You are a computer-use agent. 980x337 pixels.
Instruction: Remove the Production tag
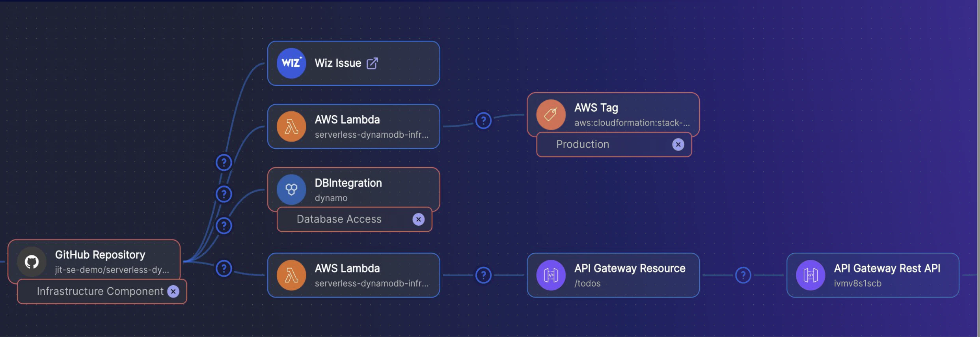click(678, 144)
